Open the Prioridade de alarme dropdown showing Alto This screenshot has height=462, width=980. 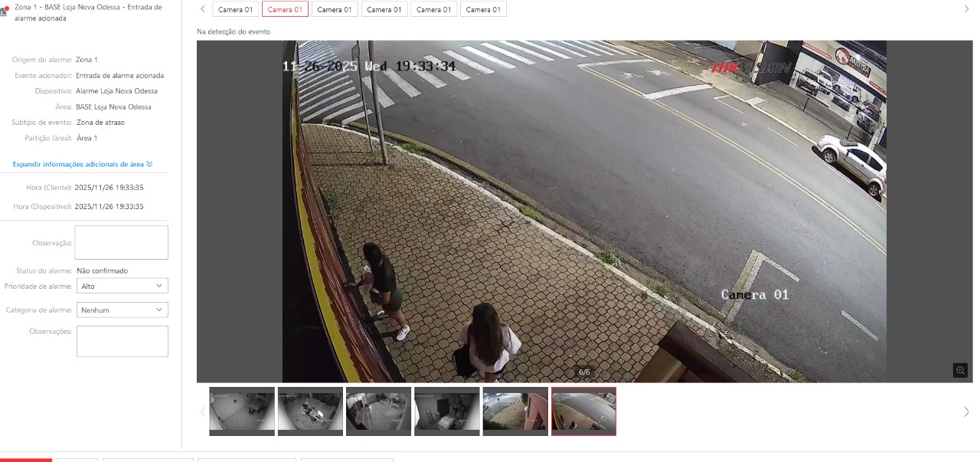[x=122, y=285]
